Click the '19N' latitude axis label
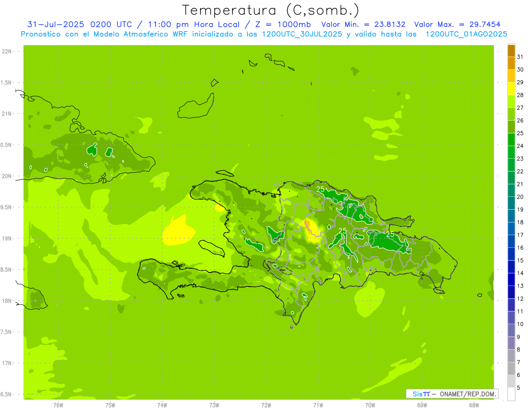The height and width of the screenshot is (411, 532). 6,238
